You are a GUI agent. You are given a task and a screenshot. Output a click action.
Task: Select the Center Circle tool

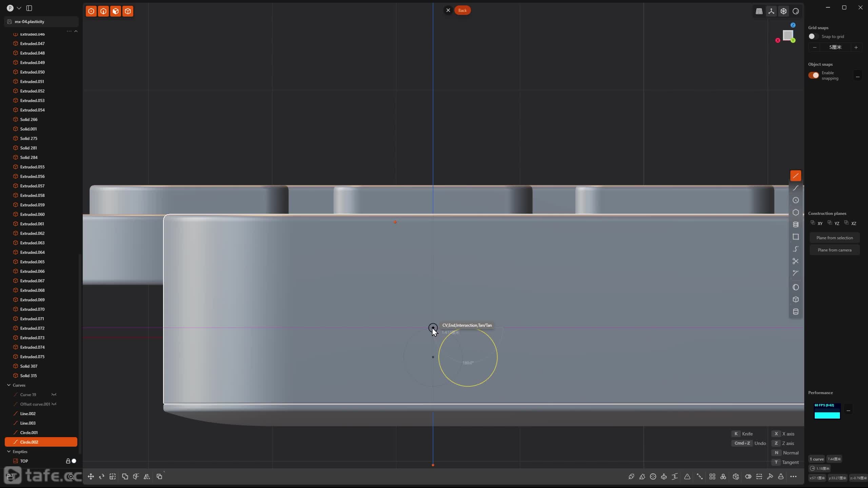click(x=795, y=200)
